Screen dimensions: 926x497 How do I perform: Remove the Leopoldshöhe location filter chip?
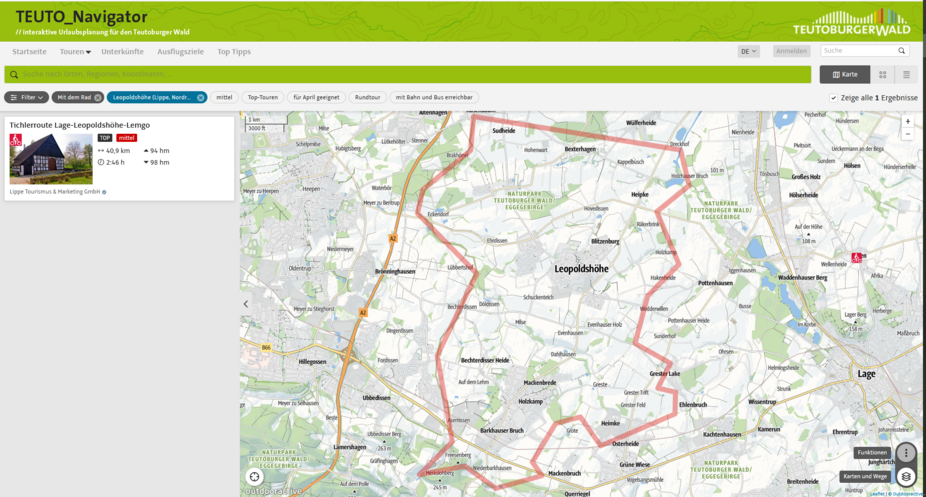[200, 97]
